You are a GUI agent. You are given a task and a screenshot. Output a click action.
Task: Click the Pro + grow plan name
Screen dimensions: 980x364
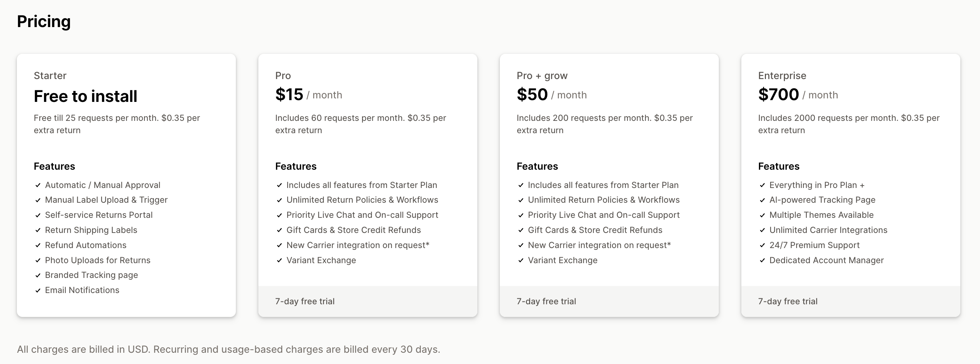[542, 76]
